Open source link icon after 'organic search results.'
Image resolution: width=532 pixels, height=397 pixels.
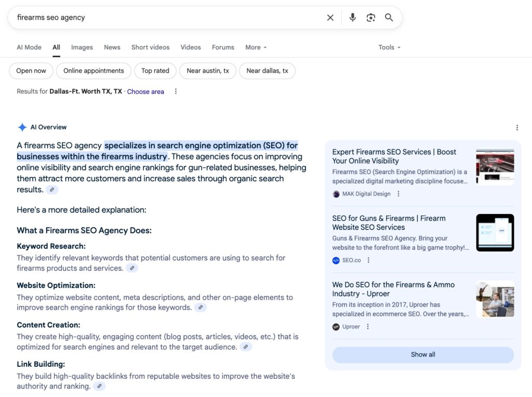click(x=52, y=190)
